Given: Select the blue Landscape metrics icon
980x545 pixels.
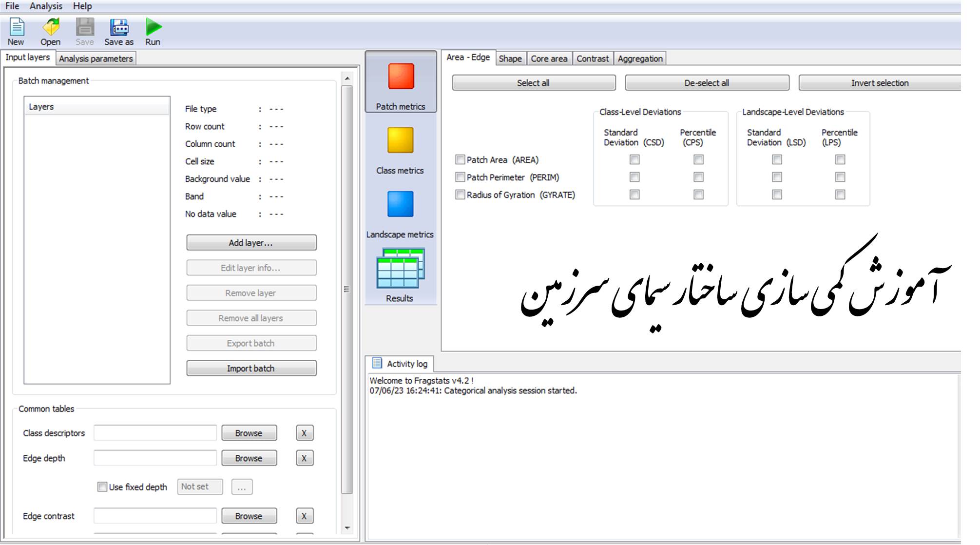Looking at the screenshot, I should 400,204.
